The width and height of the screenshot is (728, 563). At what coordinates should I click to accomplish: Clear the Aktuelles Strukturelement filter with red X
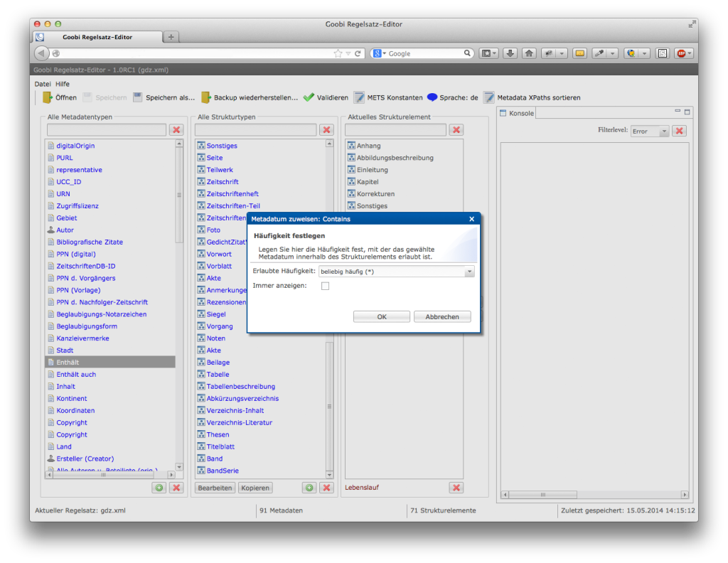pyautogui.click(x=456, y=130)
